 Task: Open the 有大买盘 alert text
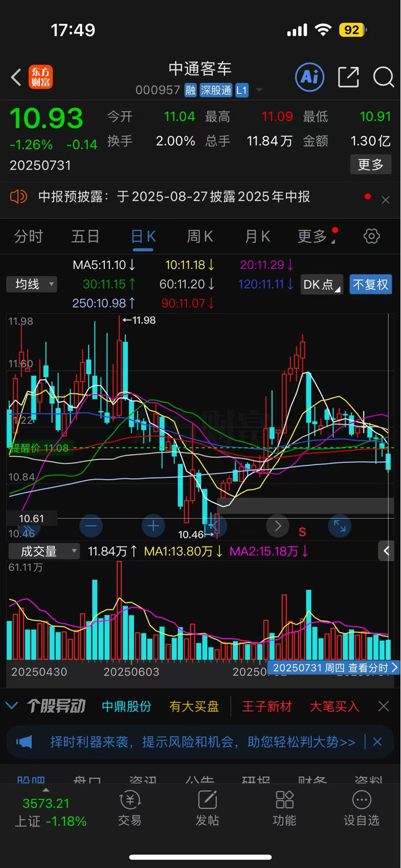pos(194,706)
